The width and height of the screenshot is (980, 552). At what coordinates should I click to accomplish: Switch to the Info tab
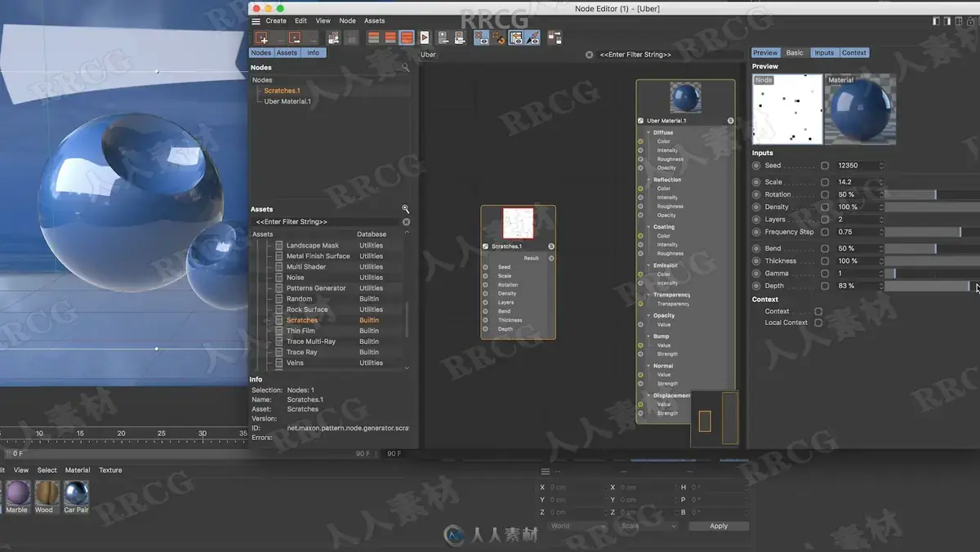coord(314,53)
